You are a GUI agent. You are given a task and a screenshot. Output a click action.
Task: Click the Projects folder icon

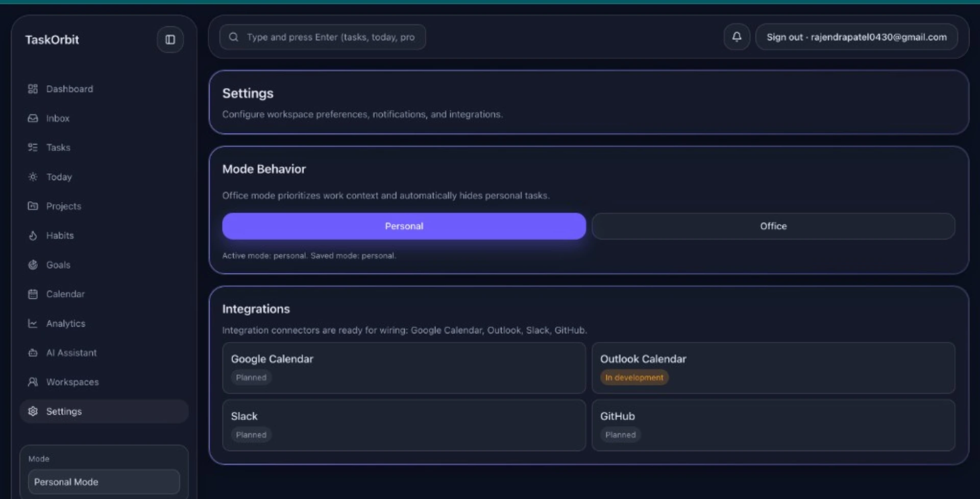[x=33, y=206]
